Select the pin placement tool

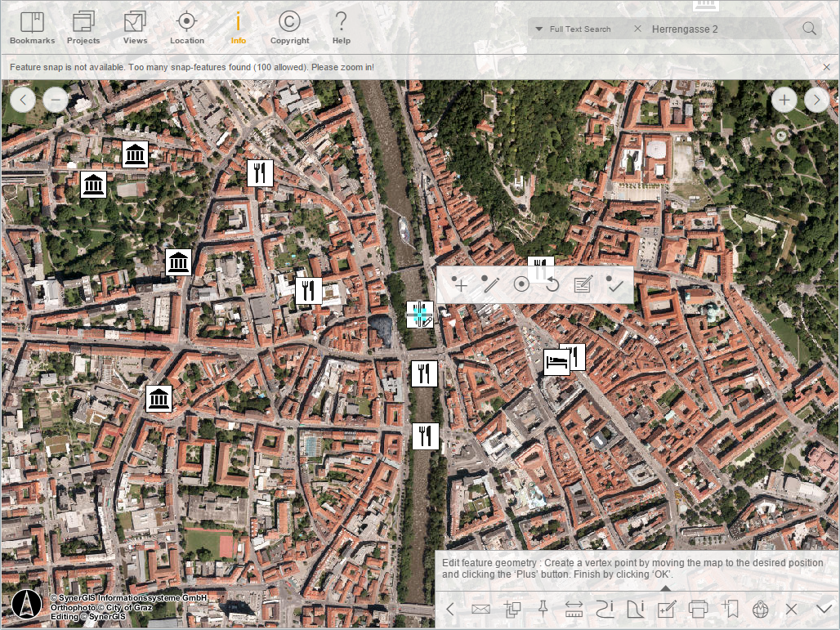click(x=543, y=609)
